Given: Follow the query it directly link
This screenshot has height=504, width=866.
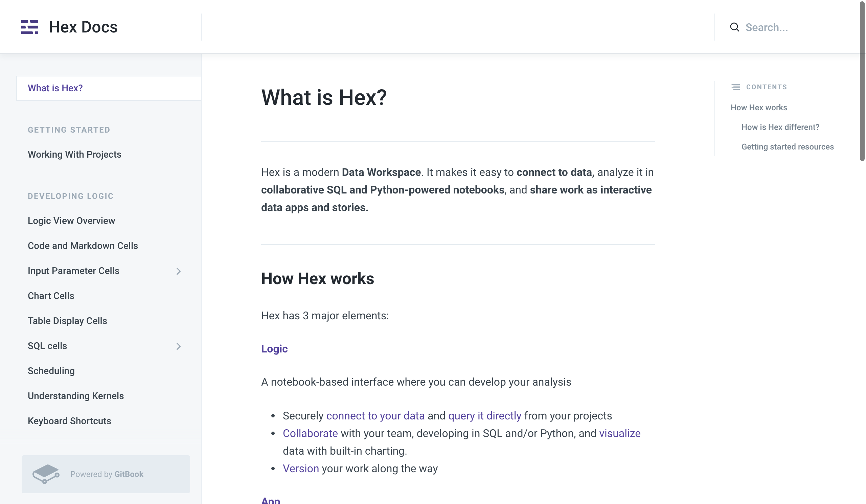Looking at the screenshot, I should pyautogui.click(x=484, y=416).
